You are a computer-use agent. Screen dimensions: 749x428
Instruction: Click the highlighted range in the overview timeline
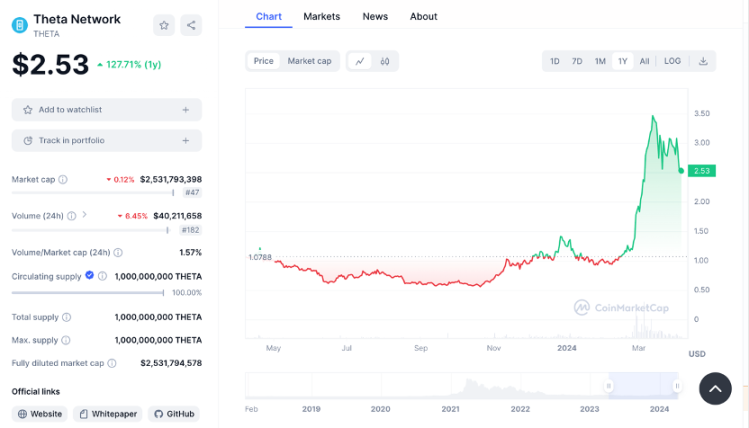pos(643,385)
